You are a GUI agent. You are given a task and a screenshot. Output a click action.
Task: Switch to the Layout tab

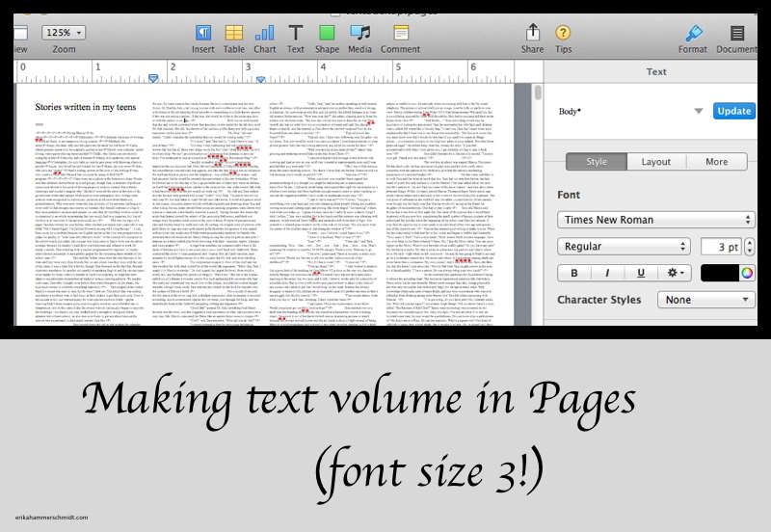click(x=656, y=162)
